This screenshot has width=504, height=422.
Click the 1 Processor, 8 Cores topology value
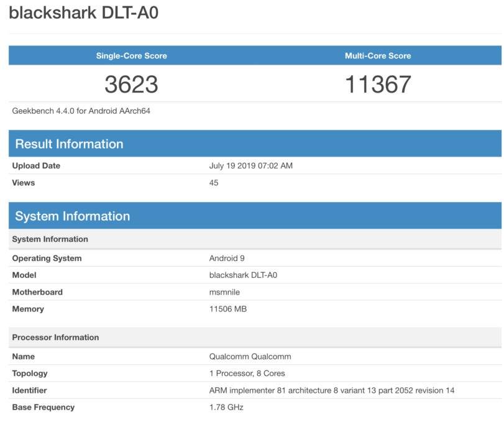pyautogui.click(x=247, y=374)
